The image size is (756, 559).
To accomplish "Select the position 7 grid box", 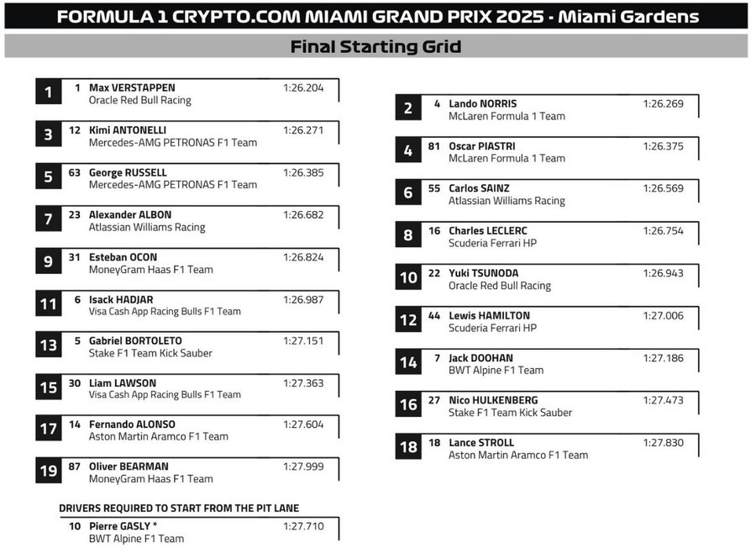I will (48, 219).
